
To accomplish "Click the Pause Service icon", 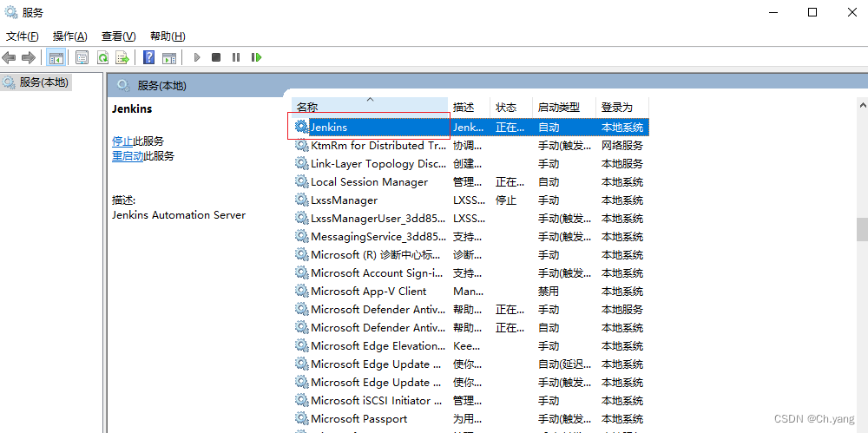I will coord(236,57).
